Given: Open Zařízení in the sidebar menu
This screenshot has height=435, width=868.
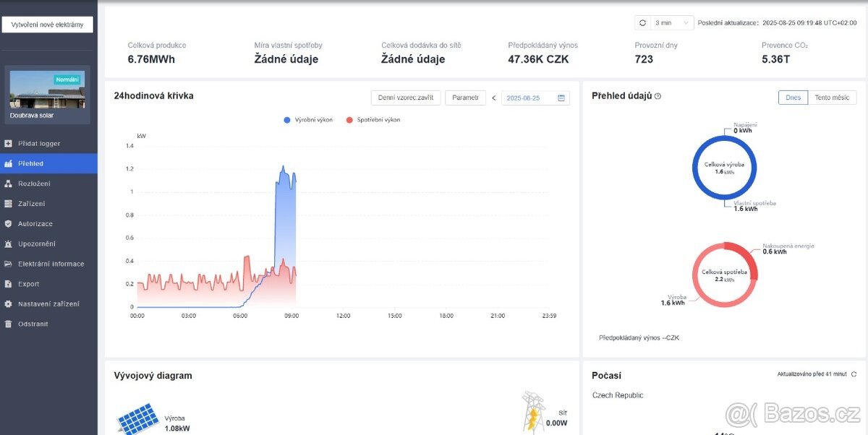Looking at the screenshot, I should [31, 204].
